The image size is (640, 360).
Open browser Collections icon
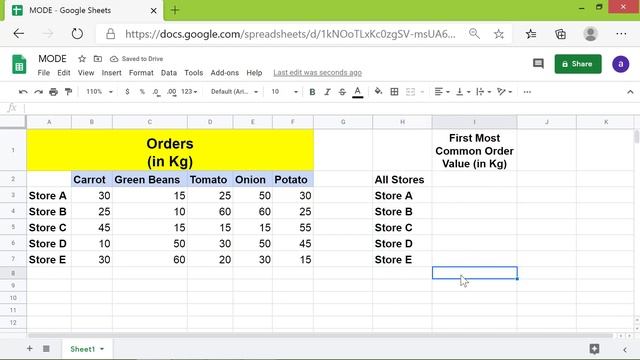tap(560, 34)
